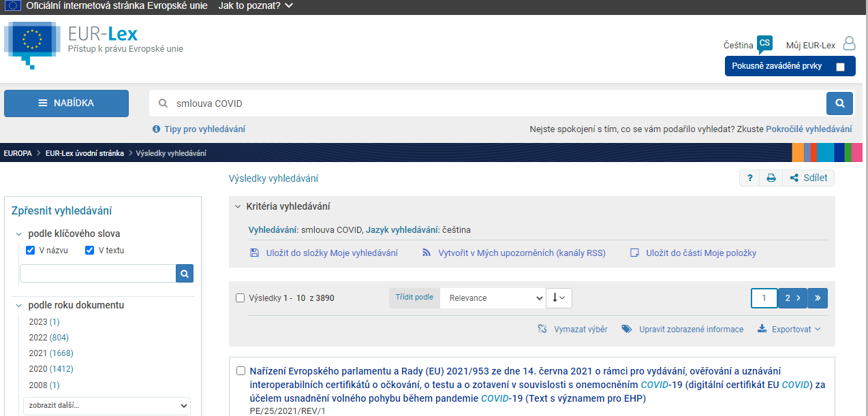This screenshot has width=868, height=416.
Task: Toggle the sort direction arrow button
Action: (x=559, y=298)
